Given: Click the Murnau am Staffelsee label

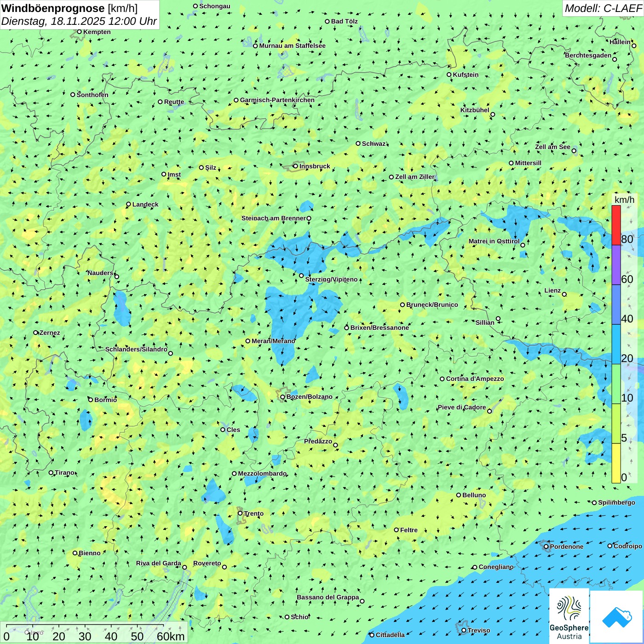Looking at the screenshot, I should point(292,46).
